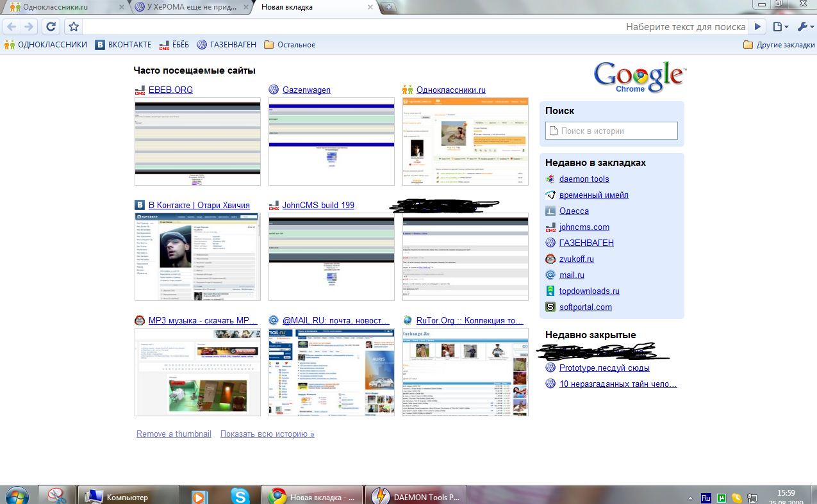This screenshot has width=817, height=504.
Task: Open the Одесса bookmark link
Action: pos(574,211)
